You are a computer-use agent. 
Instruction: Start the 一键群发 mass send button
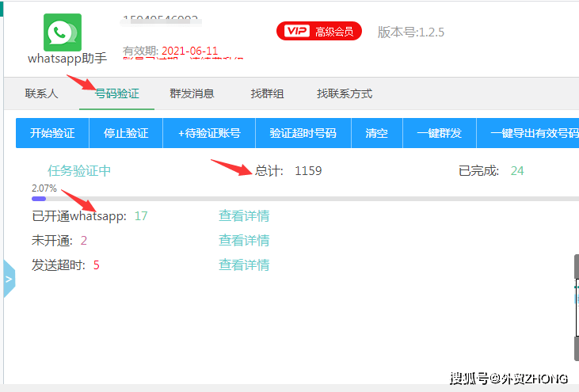(x=439, y=133)
